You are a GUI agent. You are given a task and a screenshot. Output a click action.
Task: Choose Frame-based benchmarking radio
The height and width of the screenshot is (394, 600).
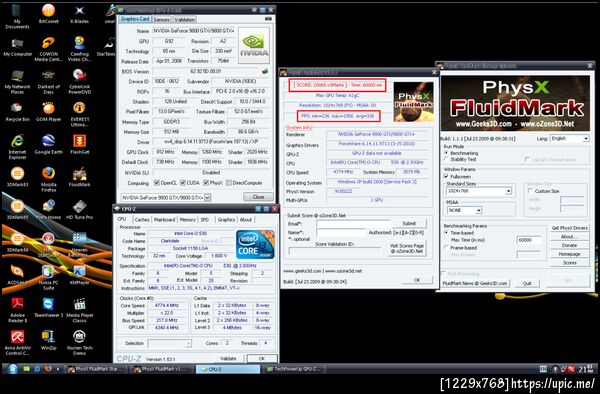click(446, 247)
